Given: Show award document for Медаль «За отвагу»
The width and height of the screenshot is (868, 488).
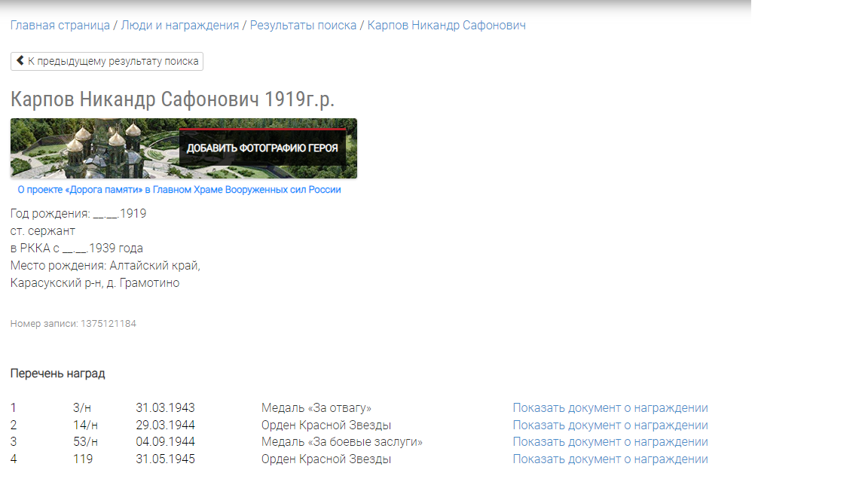Looking at the screenshot, I should (x=610, y=408).
